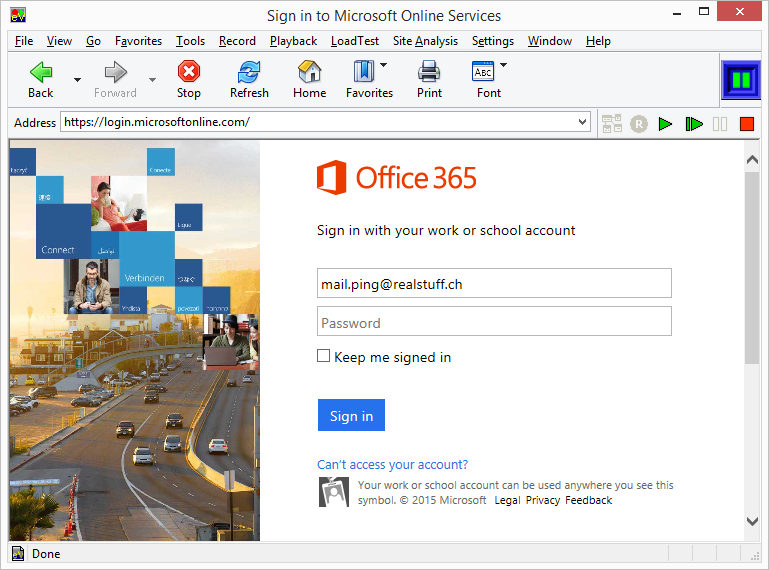This screenshot has height=570, width=769.
Task: Click the page scrollbar down arrow
Action: 752,521
